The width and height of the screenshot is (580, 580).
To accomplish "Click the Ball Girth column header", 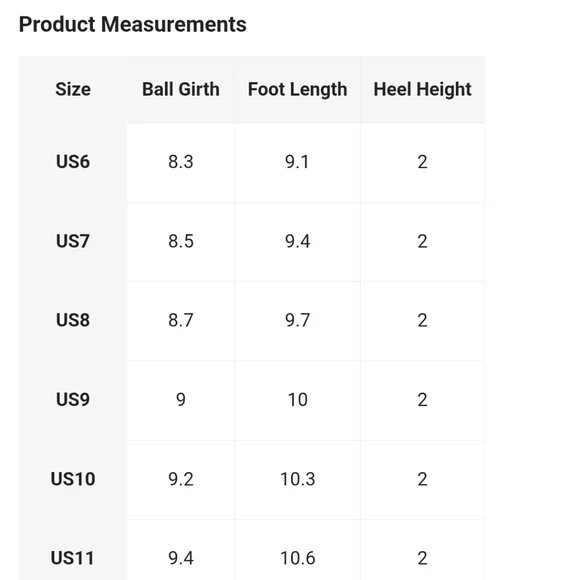I will click(x=181, y=89).
